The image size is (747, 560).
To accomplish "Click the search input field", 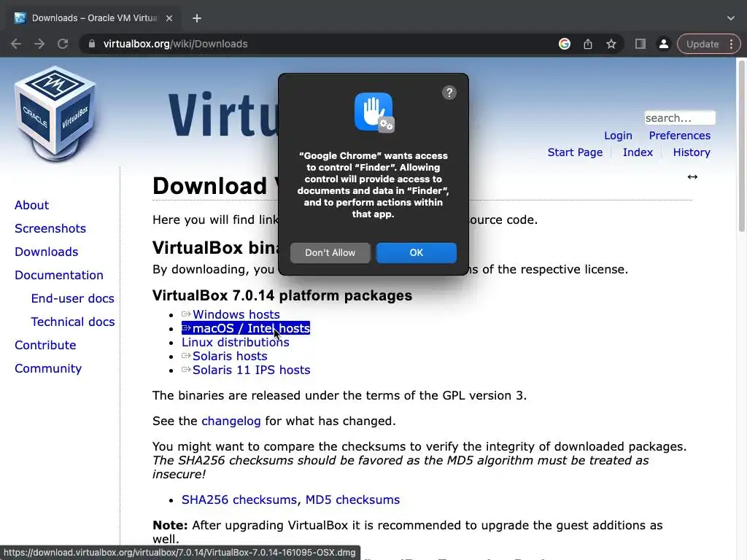I will 679,117.
